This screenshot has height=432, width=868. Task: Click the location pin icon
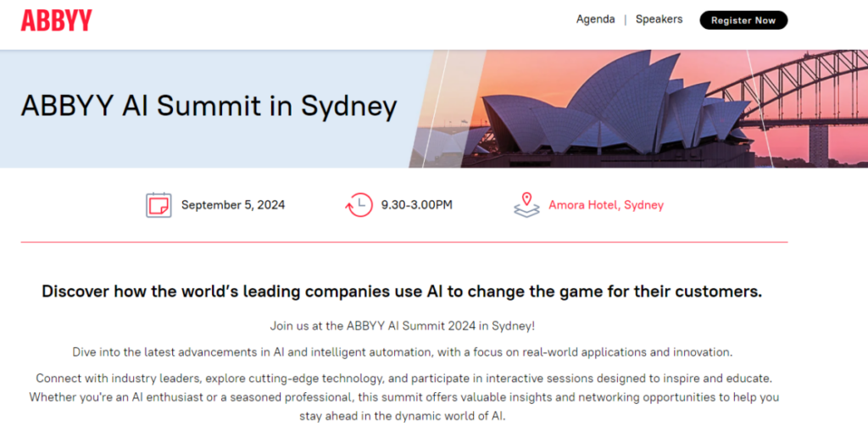(526, 205)
